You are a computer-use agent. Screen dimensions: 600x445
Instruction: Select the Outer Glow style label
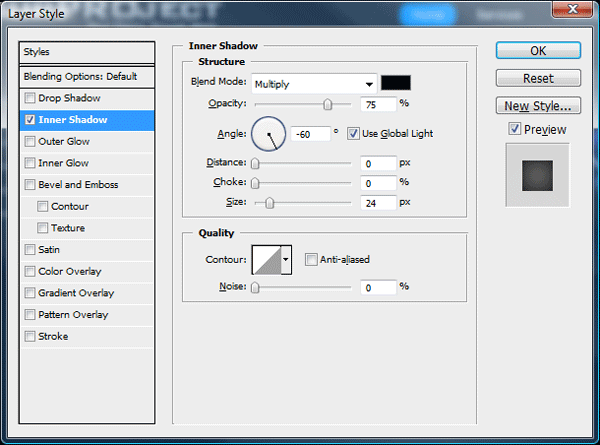(x=64, y=142)
